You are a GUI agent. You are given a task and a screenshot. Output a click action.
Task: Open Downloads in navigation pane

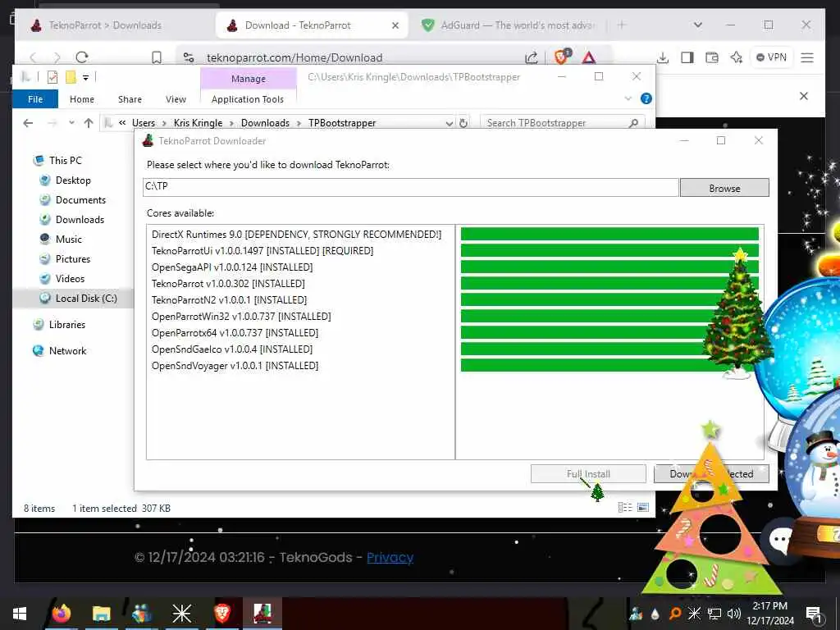(x=80, y=220)
